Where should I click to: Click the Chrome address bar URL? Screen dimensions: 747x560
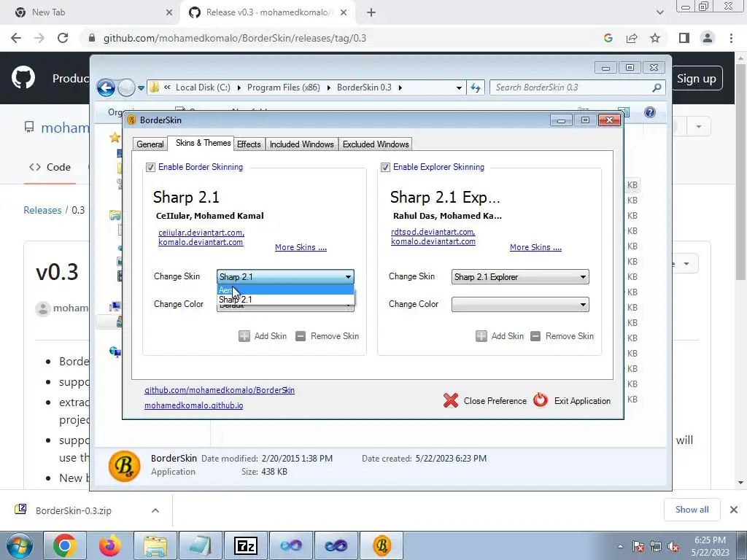(x=234, y=38)
